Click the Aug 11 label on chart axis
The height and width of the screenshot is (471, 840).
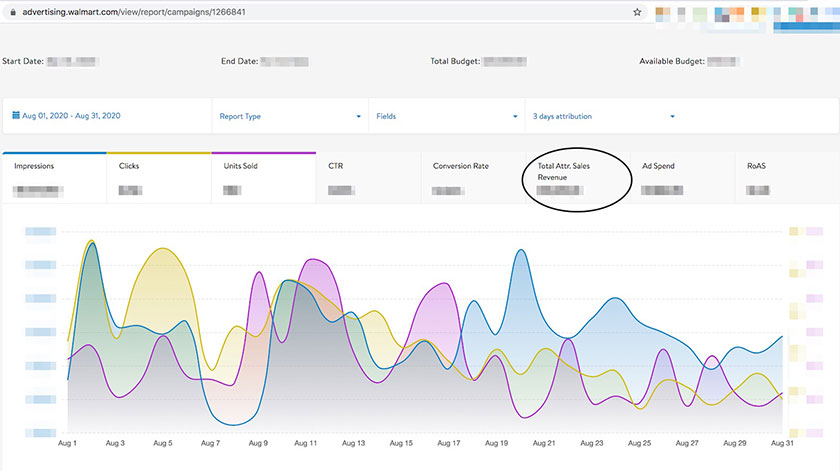click(x=305, y=443)
